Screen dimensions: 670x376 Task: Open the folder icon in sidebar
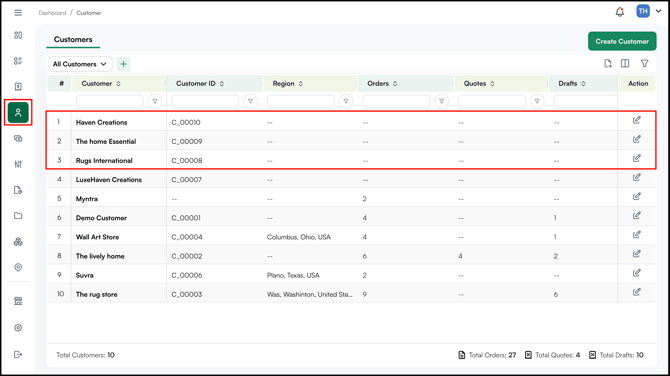pos(18,216)
